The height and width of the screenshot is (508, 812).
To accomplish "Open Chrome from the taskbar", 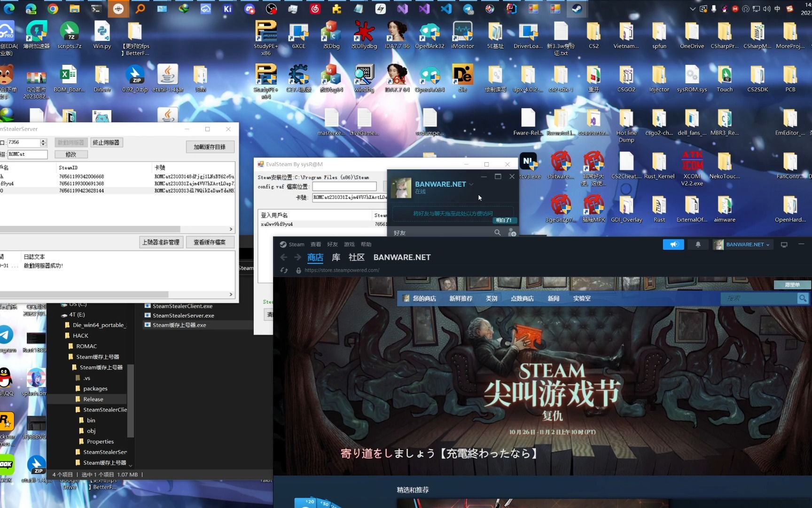I will click(x=53, y=8).
